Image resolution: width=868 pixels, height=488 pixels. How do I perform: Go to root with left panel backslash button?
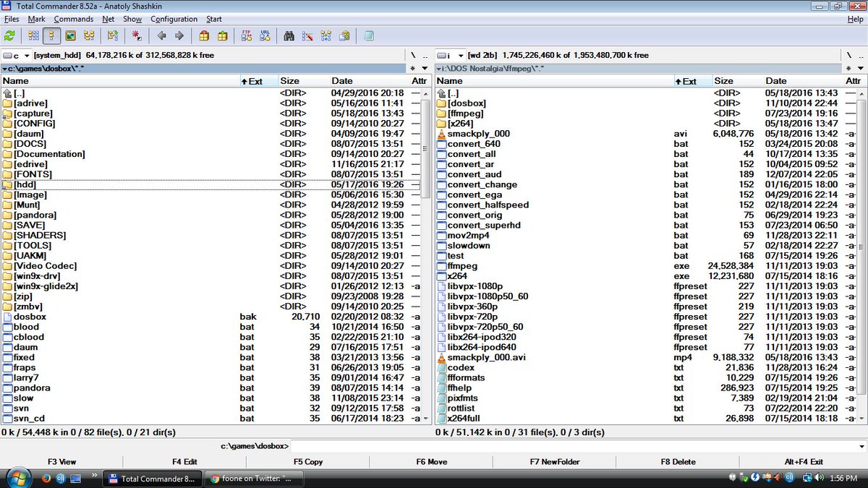pos(413,56)
